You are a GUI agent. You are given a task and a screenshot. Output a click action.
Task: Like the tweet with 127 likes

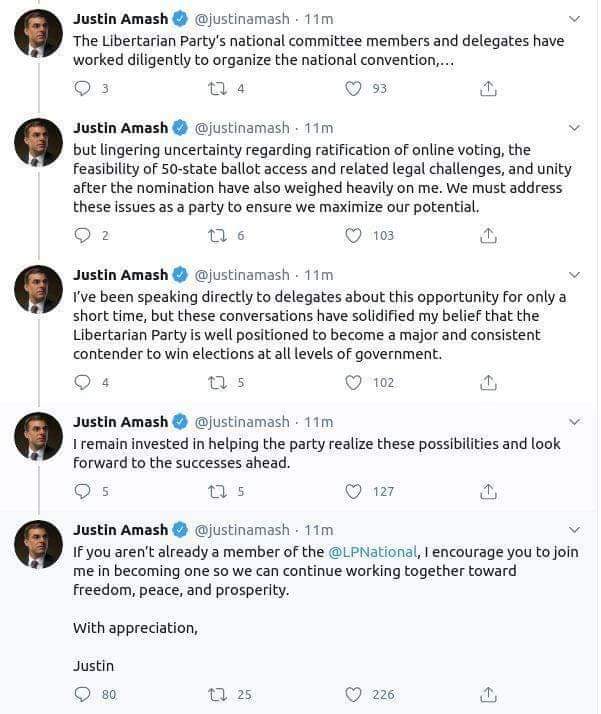pyautogui.click(x=353, y=491)
